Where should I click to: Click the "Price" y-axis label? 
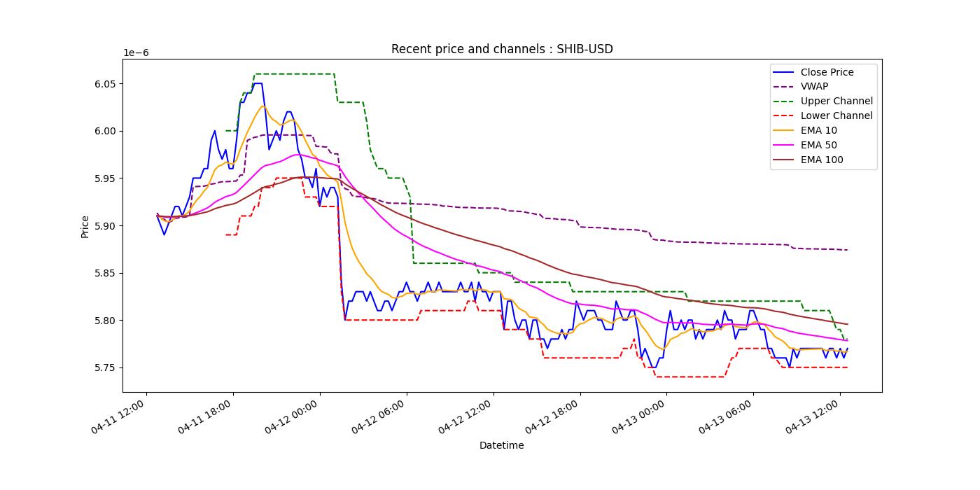tap(85, 226)
